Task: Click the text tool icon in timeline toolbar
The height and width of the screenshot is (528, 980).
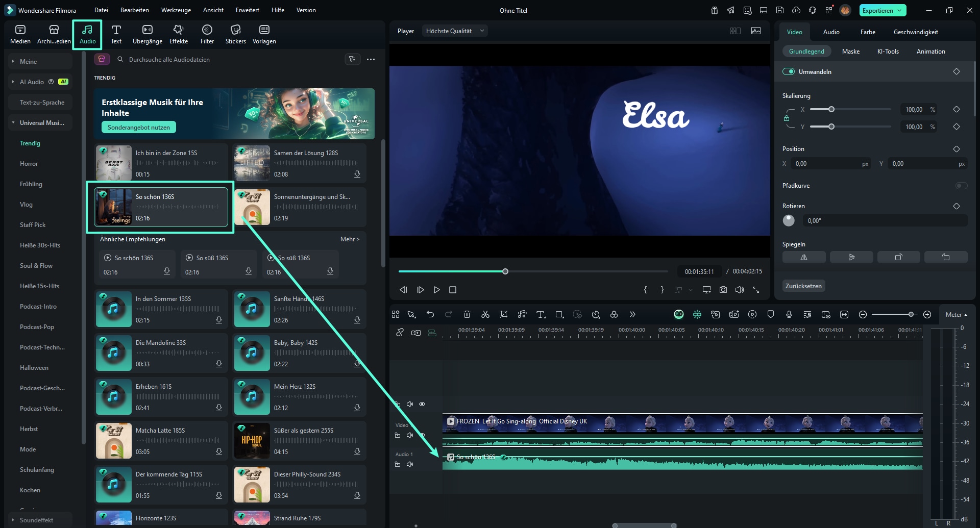Action: [541, 314]
